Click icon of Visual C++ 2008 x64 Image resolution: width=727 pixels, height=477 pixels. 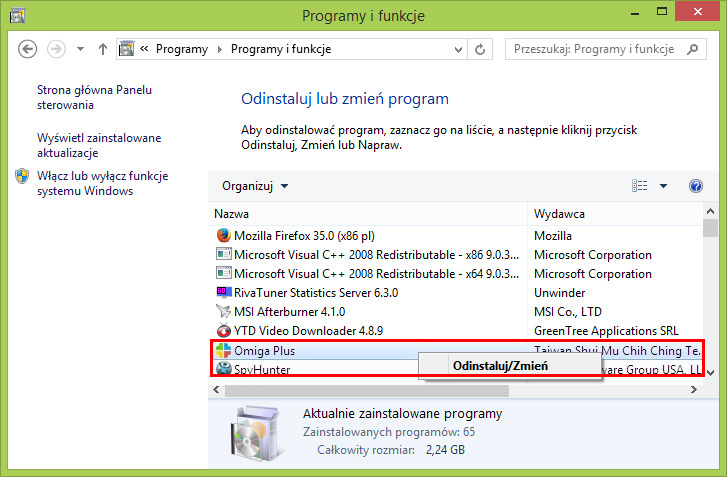coord(223,273)
